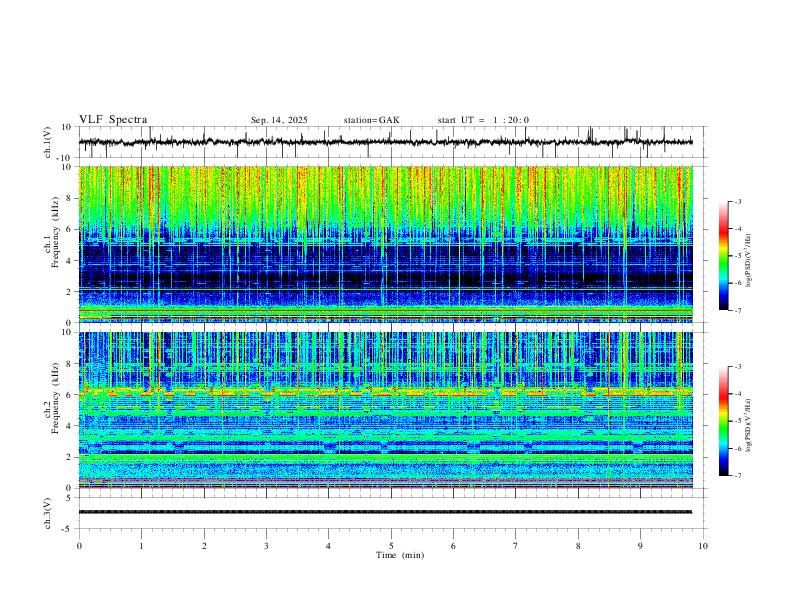This screenshot has width=792, height=612.
Task: Click ch.1 'Frequency (kHz)' axis label
Action: point(56,232)
